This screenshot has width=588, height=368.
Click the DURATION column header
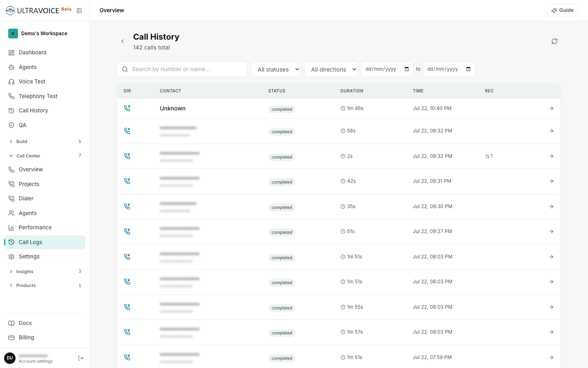tap(352, 91)
